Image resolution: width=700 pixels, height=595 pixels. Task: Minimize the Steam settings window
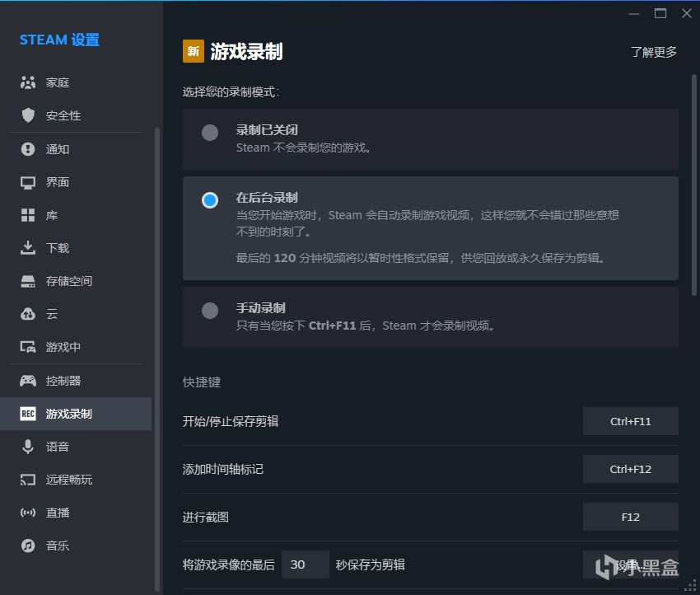pos(634,13)
